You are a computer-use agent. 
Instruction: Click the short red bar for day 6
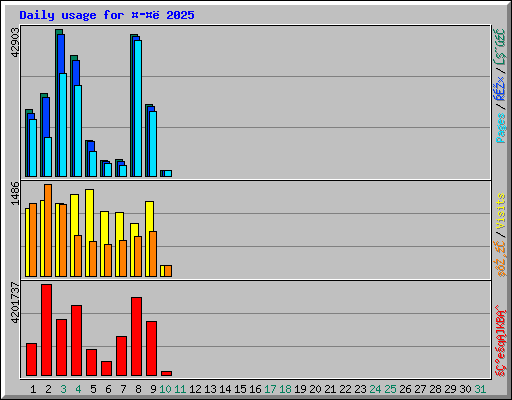pyautogui.click(x=107, y=369)
